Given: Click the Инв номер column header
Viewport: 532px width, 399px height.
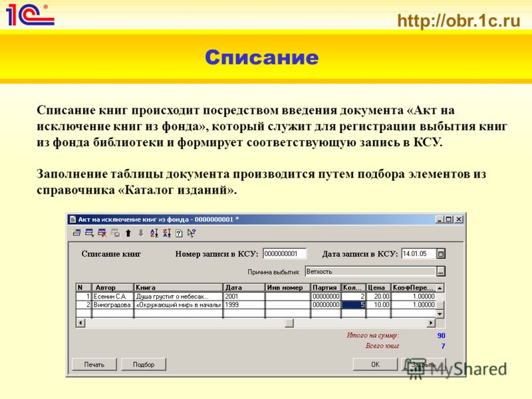Looking at the screenshot, I should coord(288,287).
